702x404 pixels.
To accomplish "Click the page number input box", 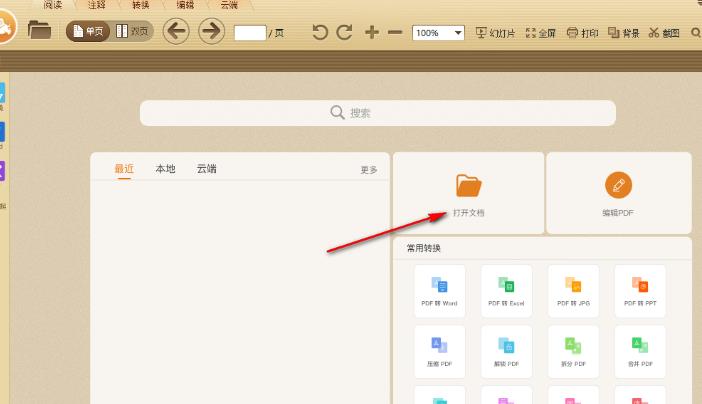I will click(x=250, y=33).
